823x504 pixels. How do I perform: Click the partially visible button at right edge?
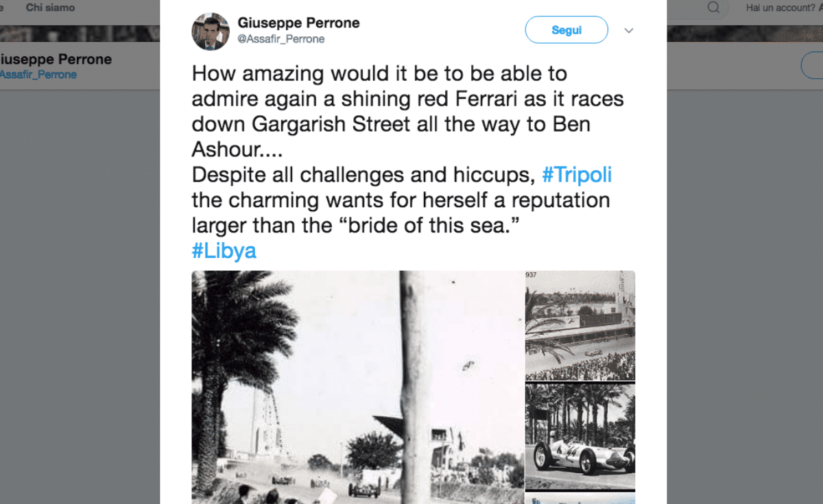point(813,64)
